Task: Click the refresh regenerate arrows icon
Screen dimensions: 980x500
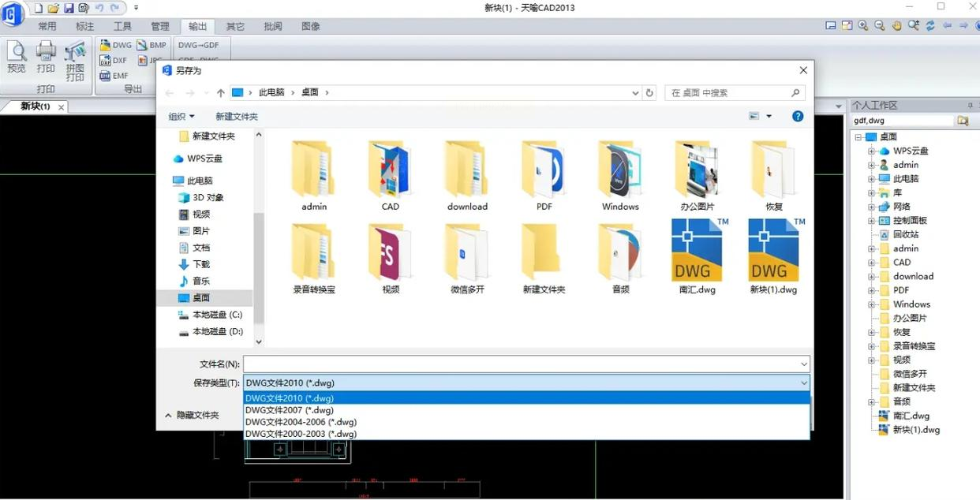Action: pos(930,25)
